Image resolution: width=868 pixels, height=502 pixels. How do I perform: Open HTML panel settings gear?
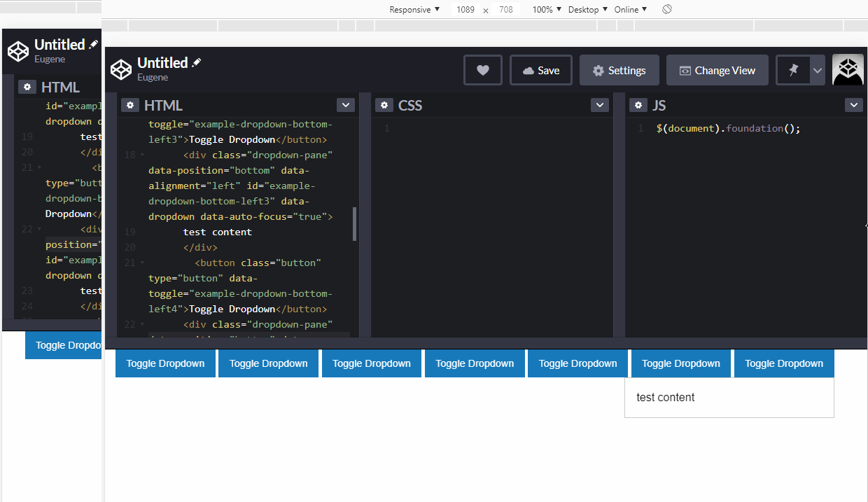click(x=130, y=105)
